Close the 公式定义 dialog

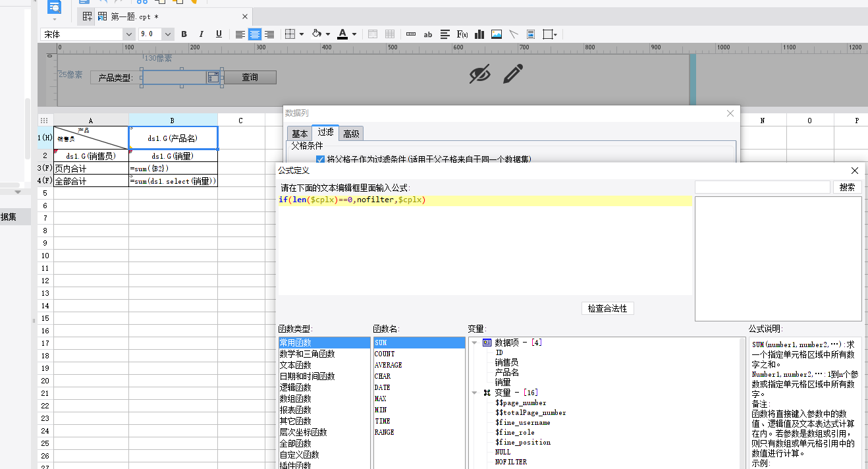[855, 171]
